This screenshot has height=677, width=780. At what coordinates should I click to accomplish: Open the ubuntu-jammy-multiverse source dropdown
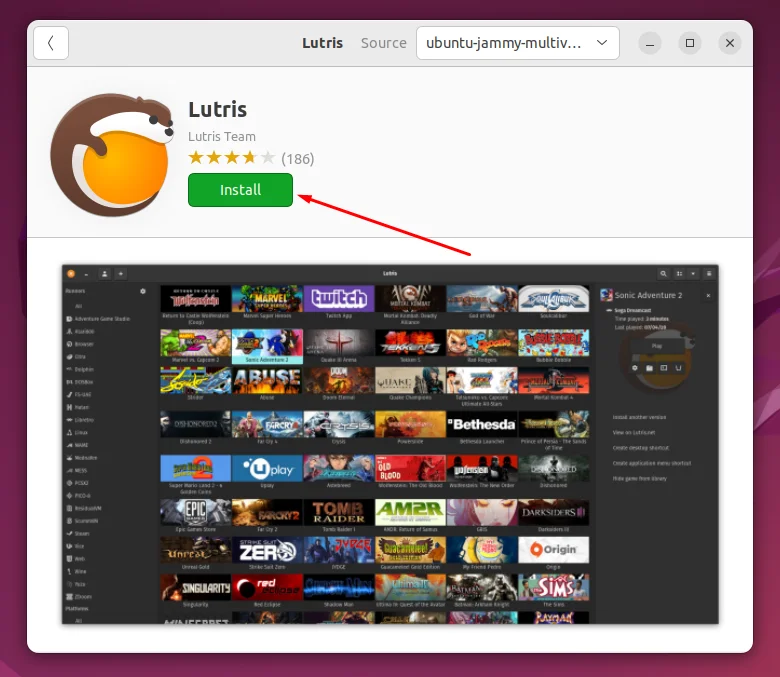coord(517,43)
